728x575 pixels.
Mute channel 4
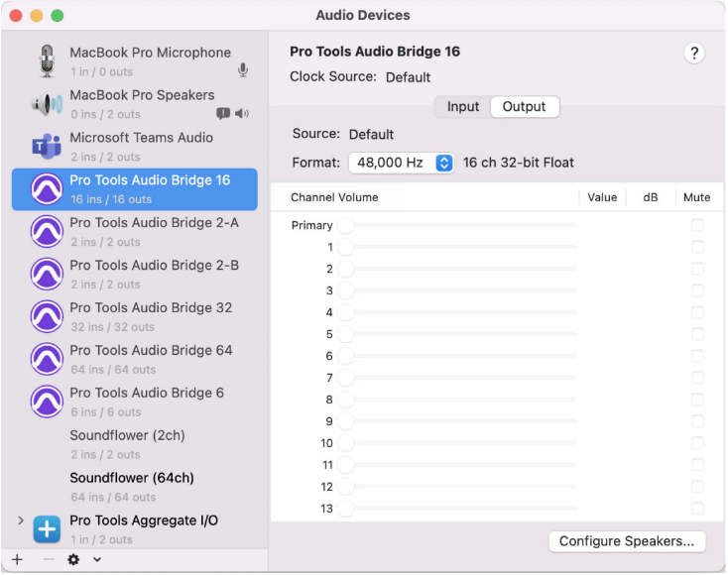pos(697,312)
